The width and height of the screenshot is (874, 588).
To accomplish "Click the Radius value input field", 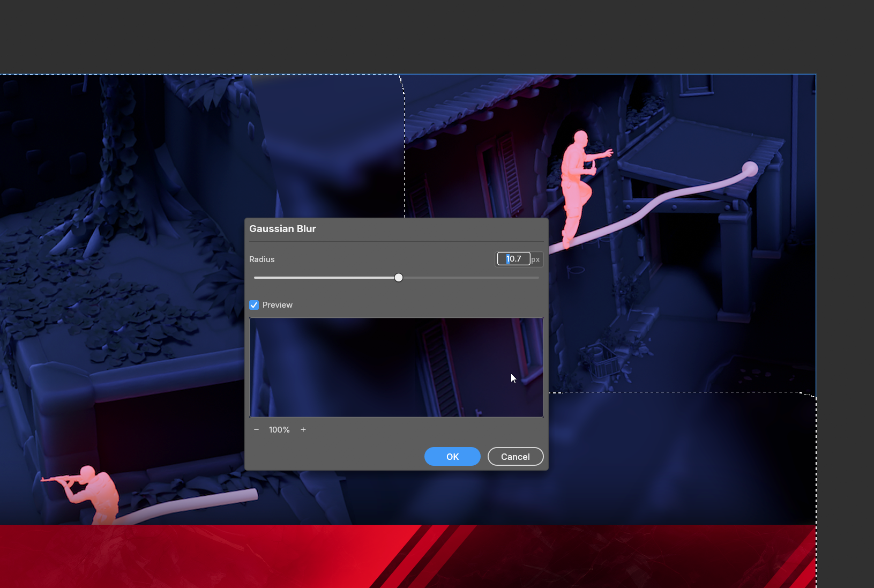I will coord(513,259).
